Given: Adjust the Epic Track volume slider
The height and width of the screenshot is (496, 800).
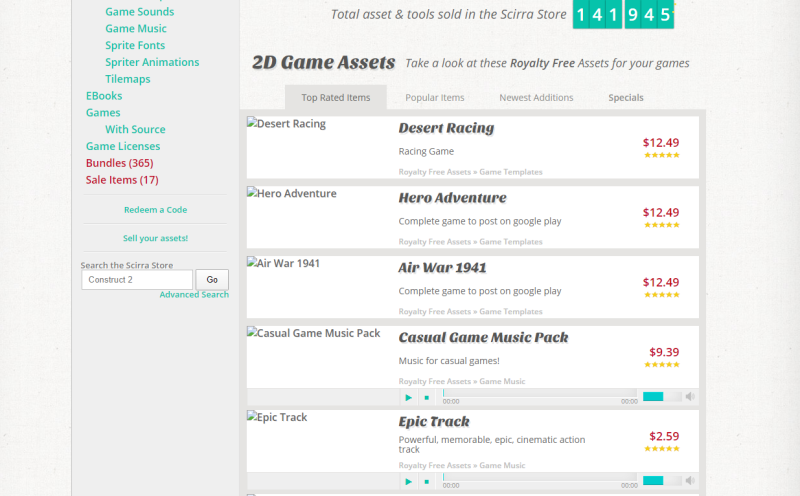Looking at the screenshot, I should [x=662, y=480].
